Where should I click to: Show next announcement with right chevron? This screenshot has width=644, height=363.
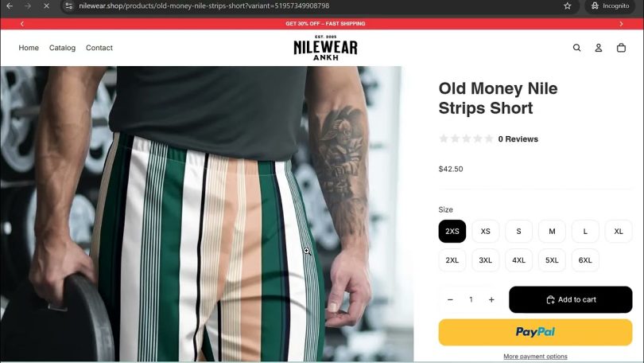tap(621, 24)
